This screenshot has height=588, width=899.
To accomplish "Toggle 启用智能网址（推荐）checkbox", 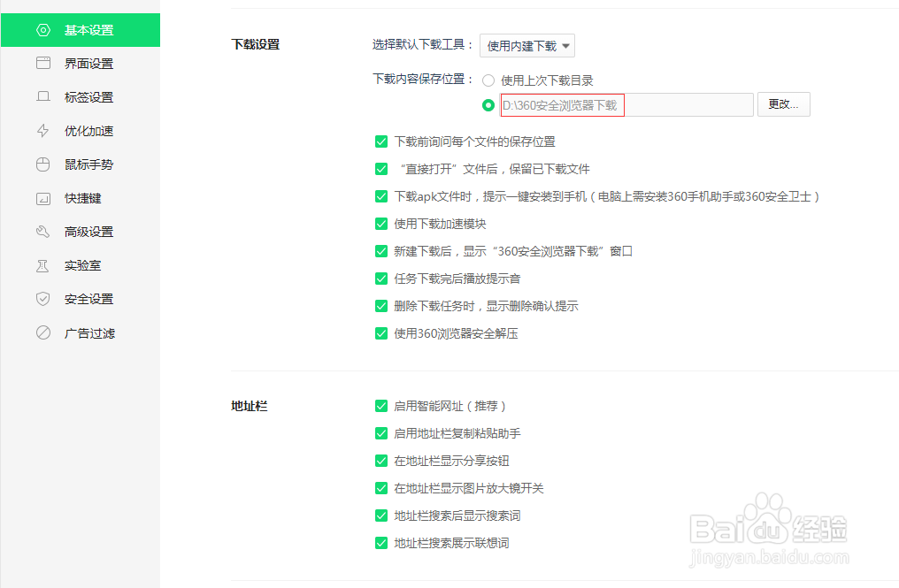I will (381, 406).
